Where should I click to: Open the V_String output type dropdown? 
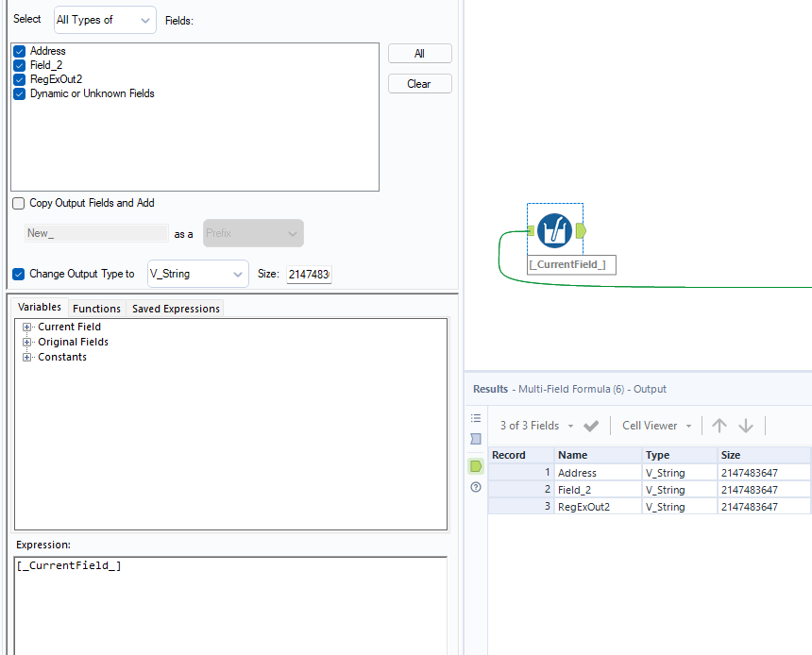click(x=197, y=274)
